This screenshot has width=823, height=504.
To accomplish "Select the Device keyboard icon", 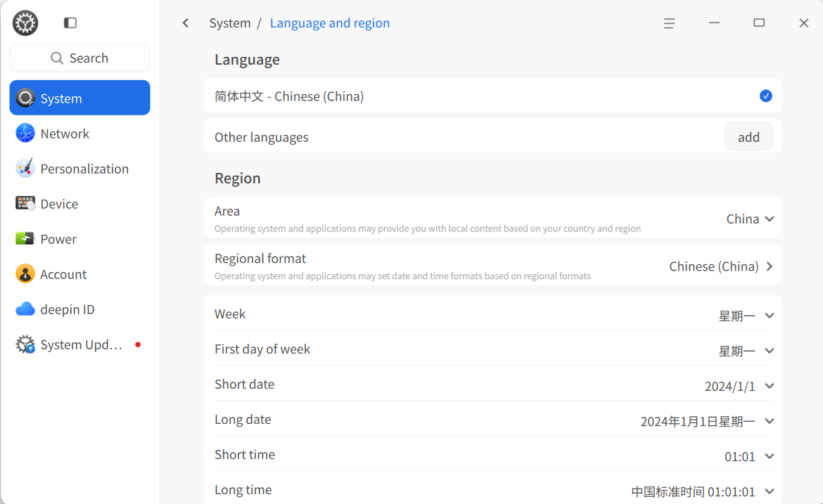I will click(x=25, y=203).
